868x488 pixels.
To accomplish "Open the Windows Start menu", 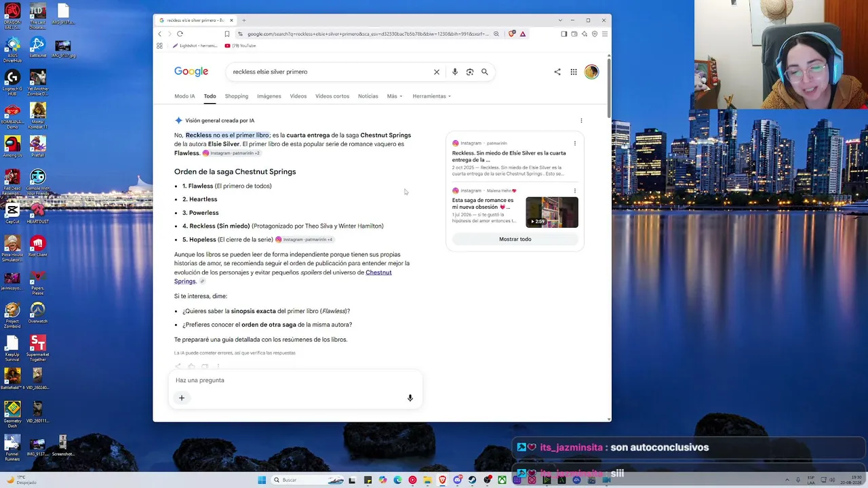I will [262, 480].
